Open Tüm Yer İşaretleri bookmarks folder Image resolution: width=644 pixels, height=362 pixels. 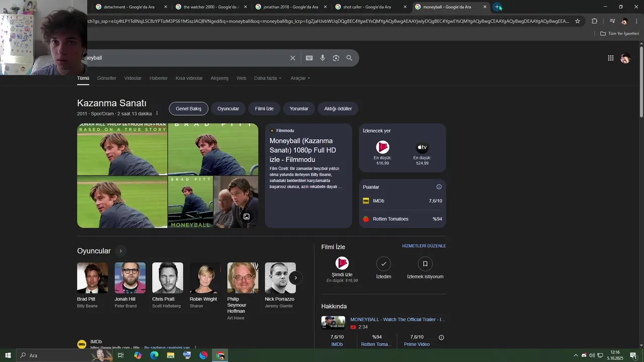[x=620, y=34]
